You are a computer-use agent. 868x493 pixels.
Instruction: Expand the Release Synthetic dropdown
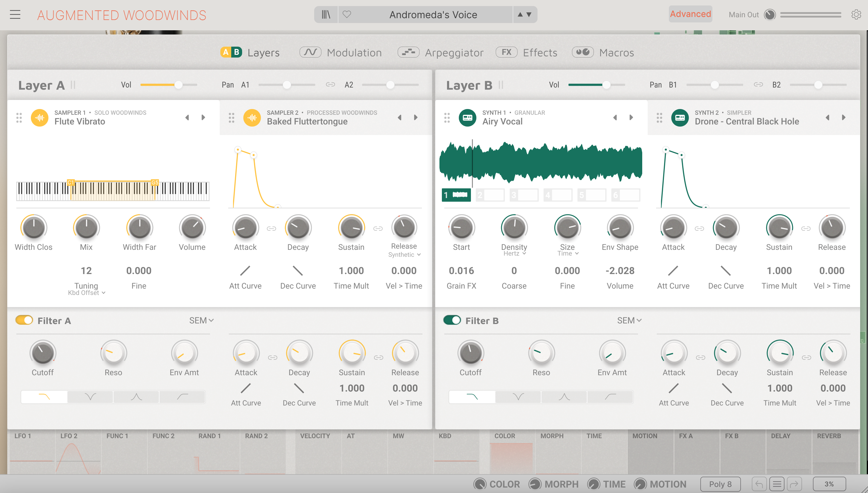(x=404, y=255)
